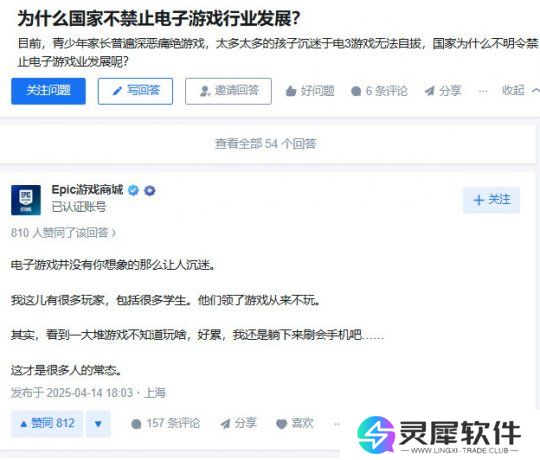Expand 810 人赞同了该回答 voter list
The image size is (540, 460).
[x=63, y=233]
